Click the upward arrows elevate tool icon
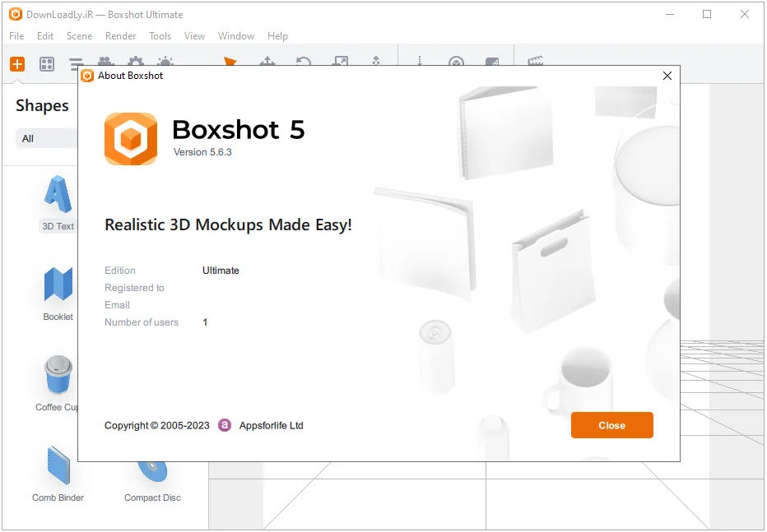This screenshot has height=532, width=767. pyautogui.click(x=375, y=61)
